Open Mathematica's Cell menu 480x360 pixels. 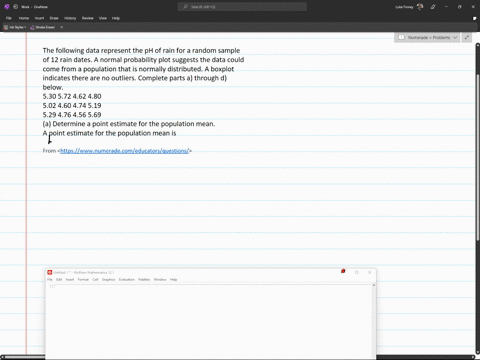[95, 280]
